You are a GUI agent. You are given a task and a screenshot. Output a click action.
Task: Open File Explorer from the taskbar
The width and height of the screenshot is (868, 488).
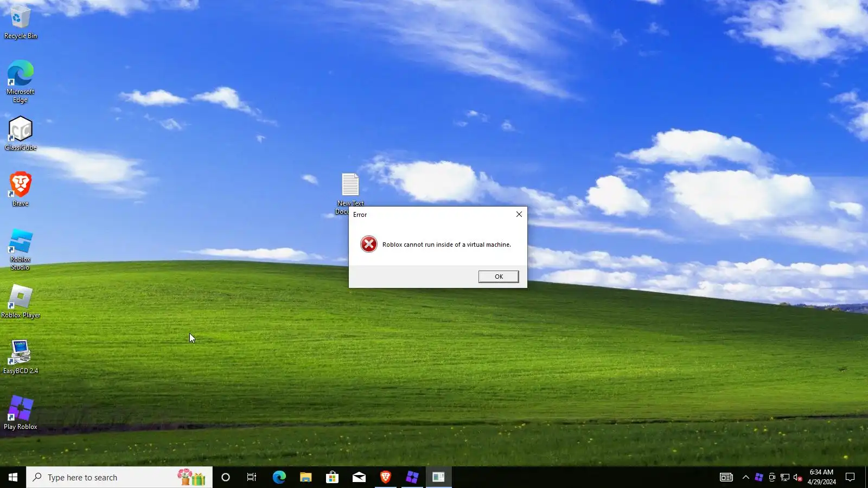(305, 477)
